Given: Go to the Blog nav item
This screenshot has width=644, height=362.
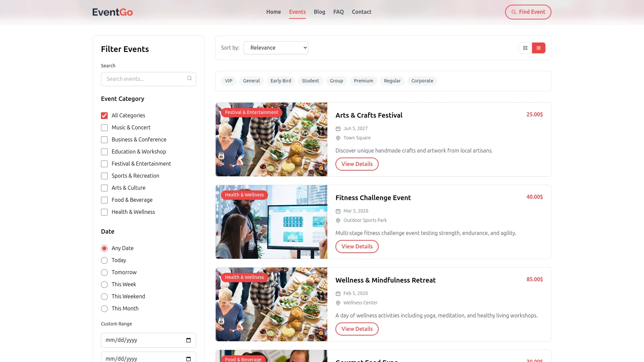Looking at the screenshot, I should click(x=319, y=12).
